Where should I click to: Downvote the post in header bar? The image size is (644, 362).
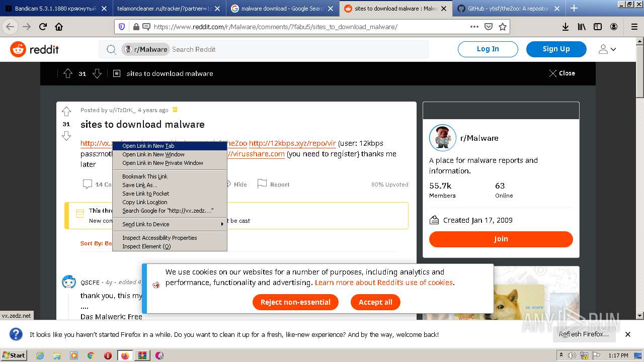point(97,73)
